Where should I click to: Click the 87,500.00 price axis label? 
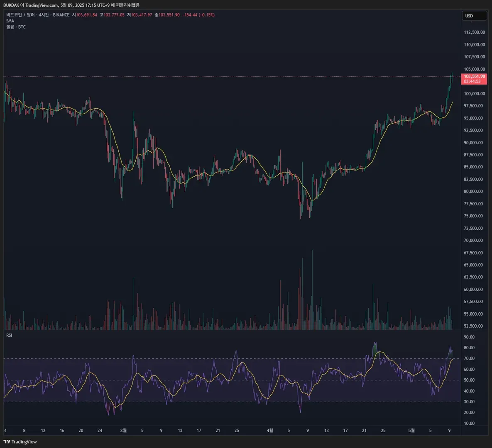(x=473, y=155)
